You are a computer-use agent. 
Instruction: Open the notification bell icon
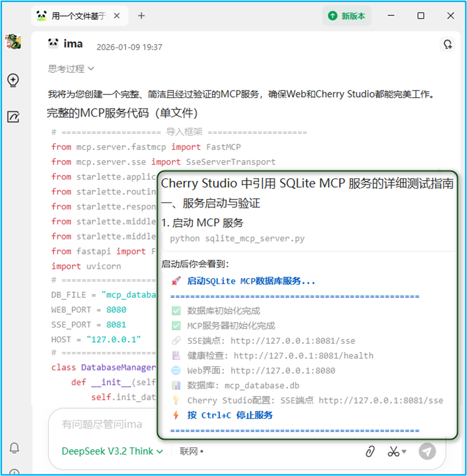(x=14, y=448)
